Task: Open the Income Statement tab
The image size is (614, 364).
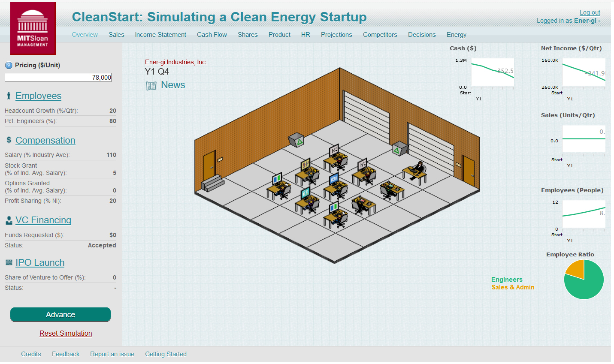Action: point(160,35)
